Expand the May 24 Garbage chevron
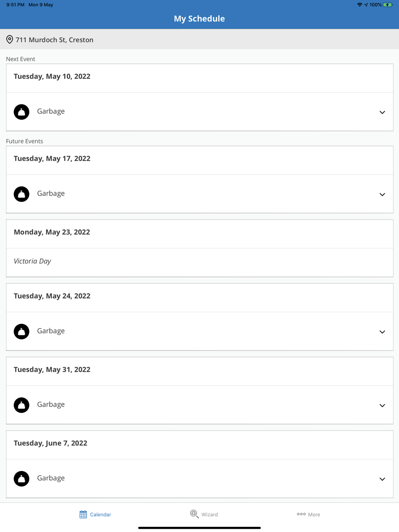 pos(382,332)
